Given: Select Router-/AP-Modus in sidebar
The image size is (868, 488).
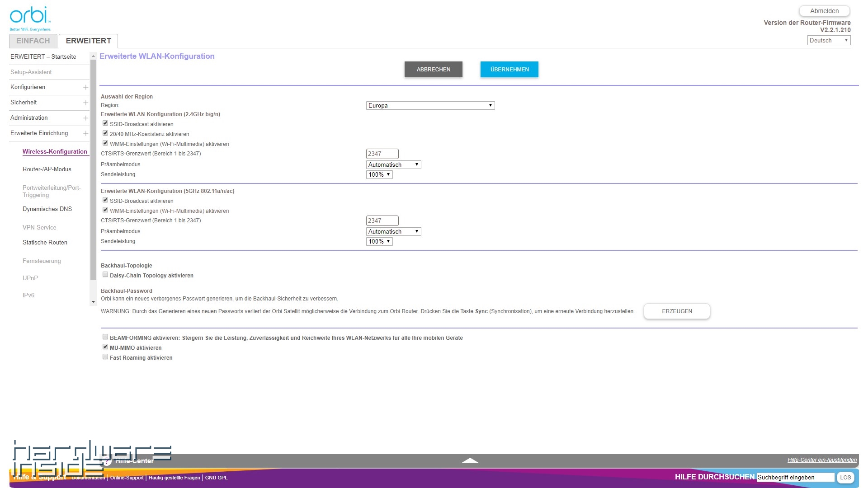Looking at the screenshot, I should pyautogui.click(x=47, y=169).
